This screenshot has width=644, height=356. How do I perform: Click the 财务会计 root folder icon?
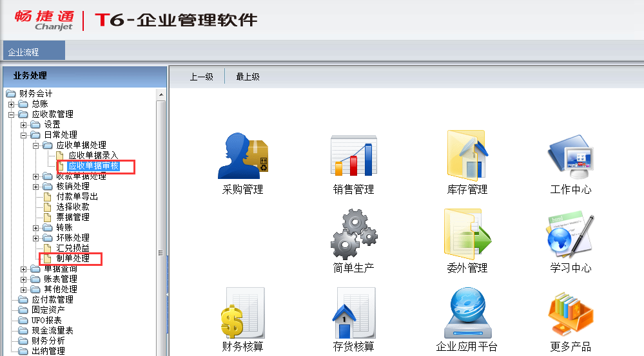(x=11, y=94)
